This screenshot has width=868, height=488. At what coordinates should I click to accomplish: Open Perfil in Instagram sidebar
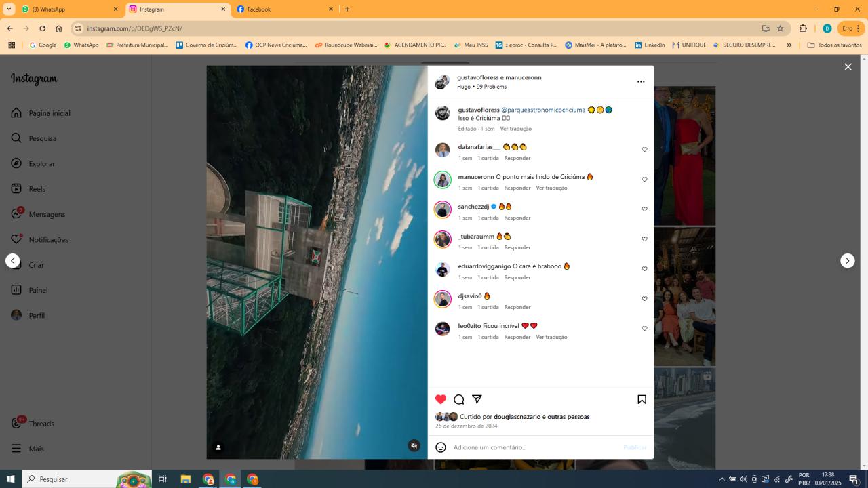(x=28, y=315)
